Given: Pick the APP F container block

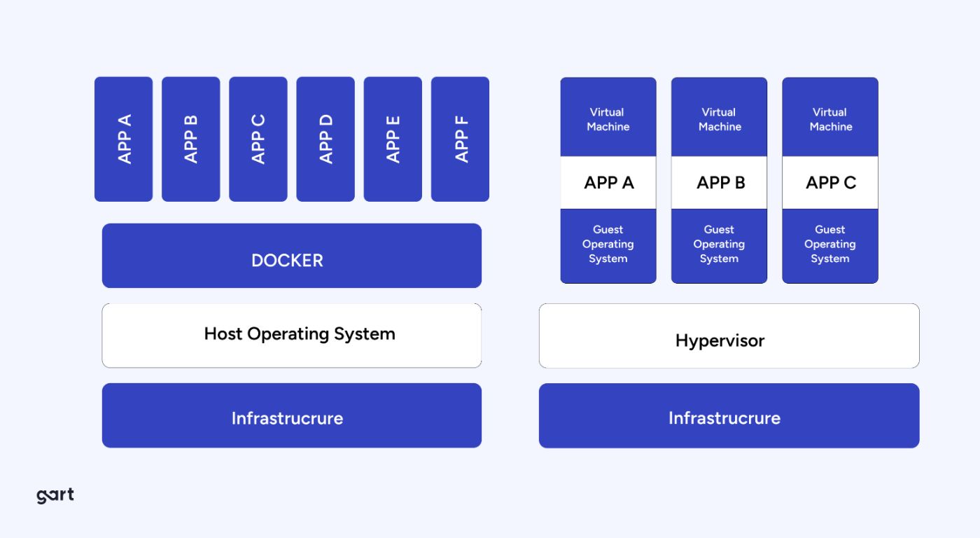Looking at the screenshot, I should click(x=460, y=139).
